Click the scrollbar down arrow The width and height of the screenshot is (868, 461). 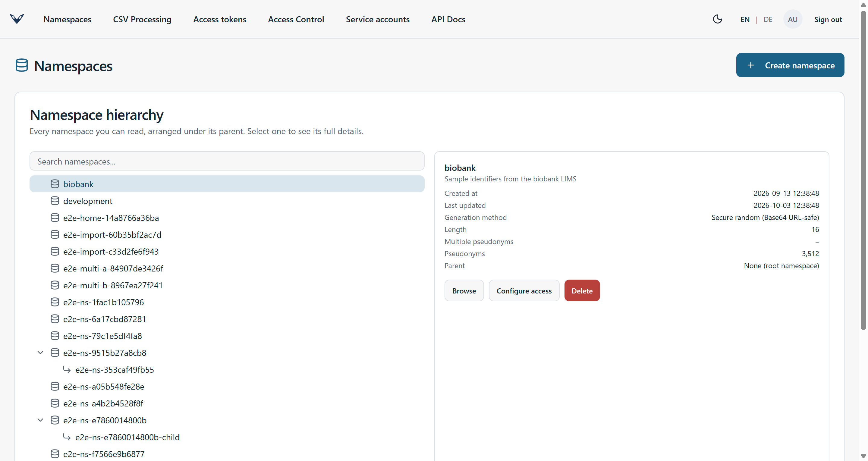(x=863, y=456)
